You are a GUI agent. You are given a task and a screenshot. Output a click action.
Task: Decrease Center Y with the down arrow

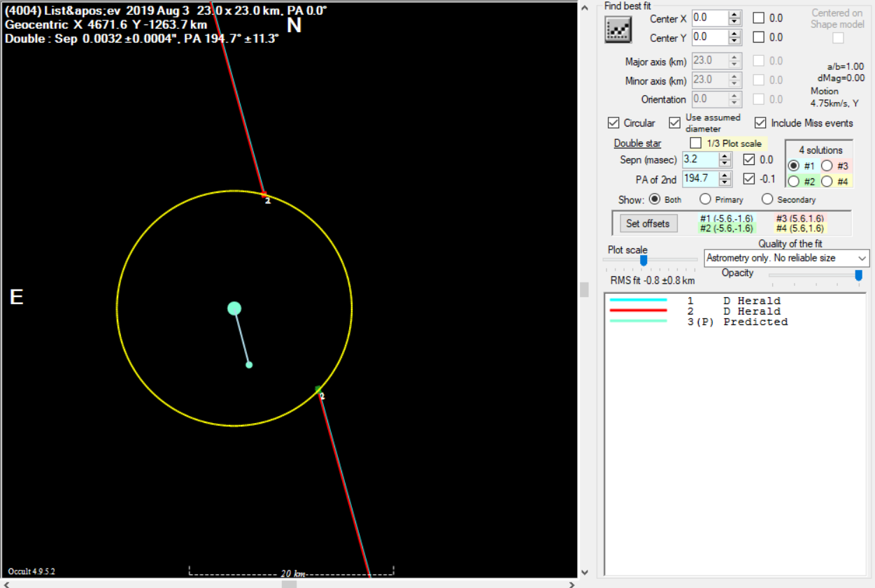734,41
